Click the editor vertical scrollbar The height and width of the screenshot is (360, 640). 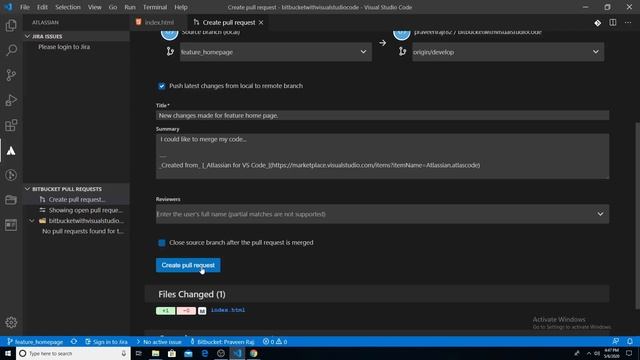[637, 216]
